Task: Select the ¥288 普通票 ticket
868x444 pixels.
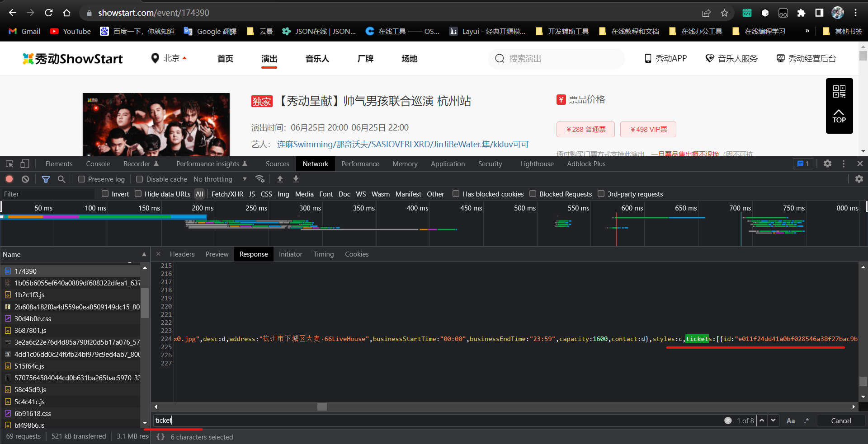Action: point(586,129)
